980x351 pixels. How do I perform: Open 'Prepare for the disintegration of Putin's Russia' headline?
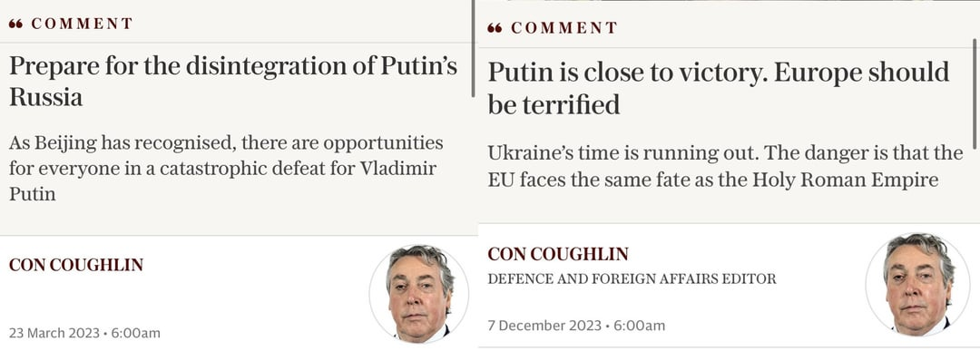tap(233, 82)
